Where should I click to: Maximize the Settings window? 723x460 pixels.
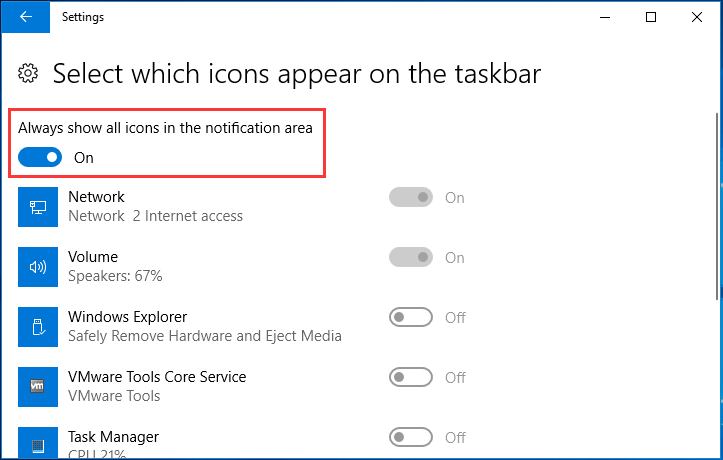pyautogui.click(x=651, y=17)
